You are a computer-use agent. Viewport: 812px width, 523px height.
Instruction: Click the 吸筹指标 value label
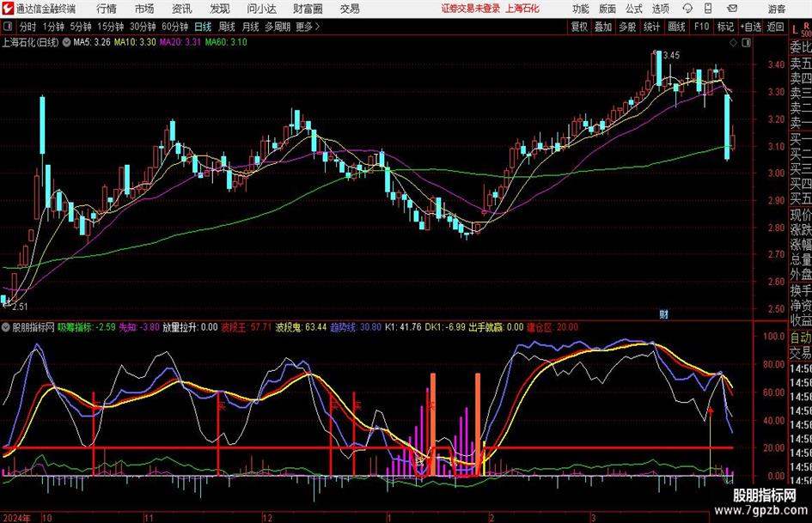pos(87,327)
